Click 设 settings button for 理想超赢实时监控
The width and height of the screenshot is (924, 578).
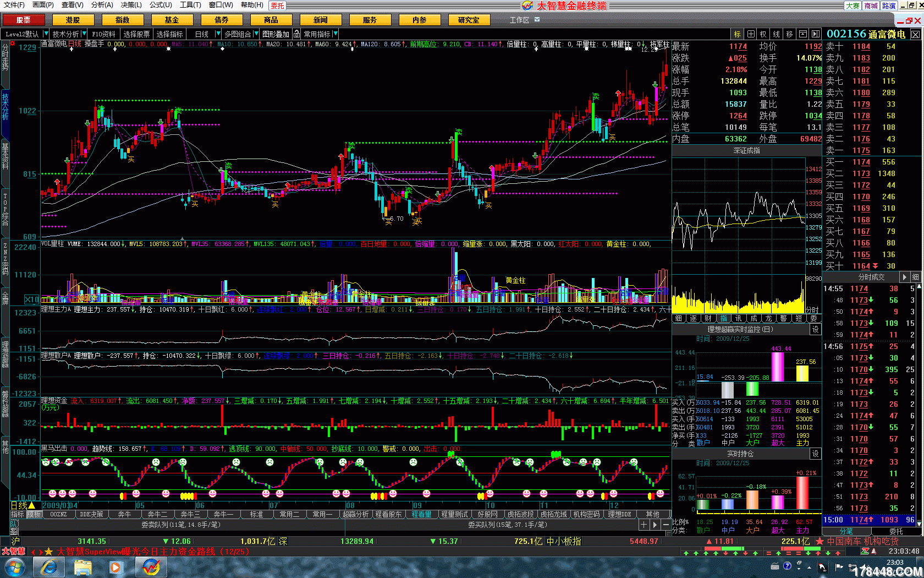(x=816, y=329)
